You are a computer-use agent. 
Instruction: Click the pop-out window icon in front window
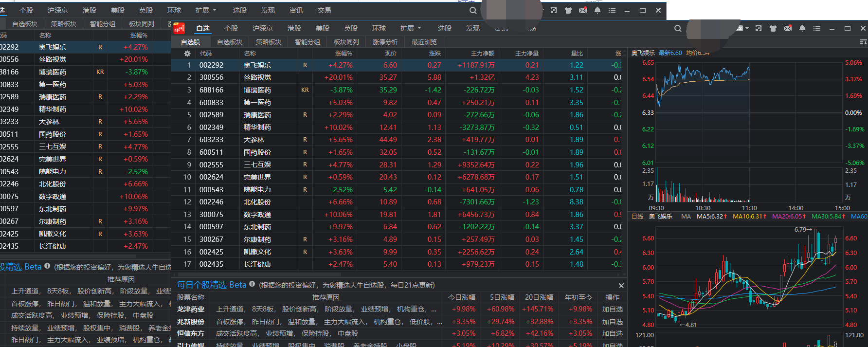(759, 28)
